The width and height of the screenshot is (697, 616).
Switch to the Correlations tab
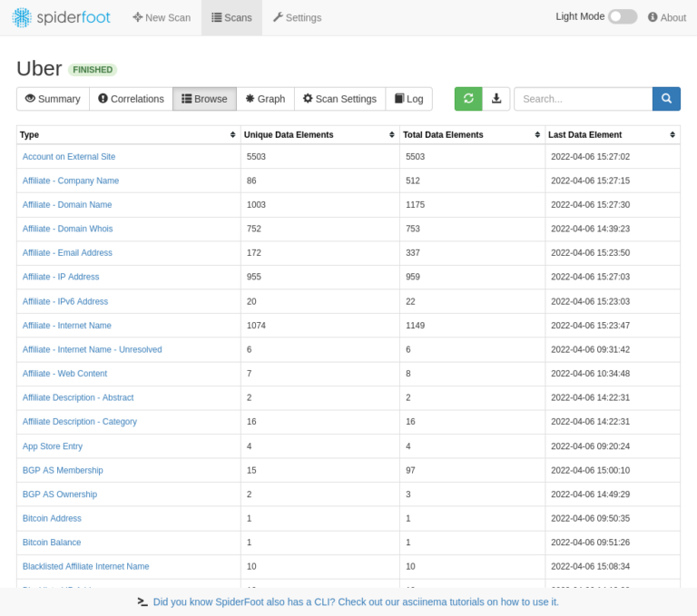(x=131, y=99)
